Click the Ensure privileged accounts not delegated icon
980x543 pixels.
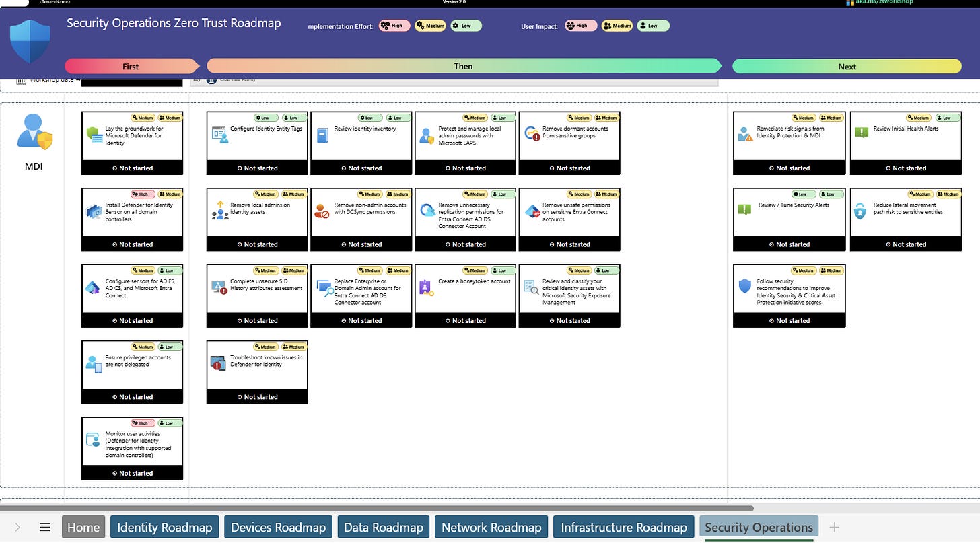(x=94, y=364)
